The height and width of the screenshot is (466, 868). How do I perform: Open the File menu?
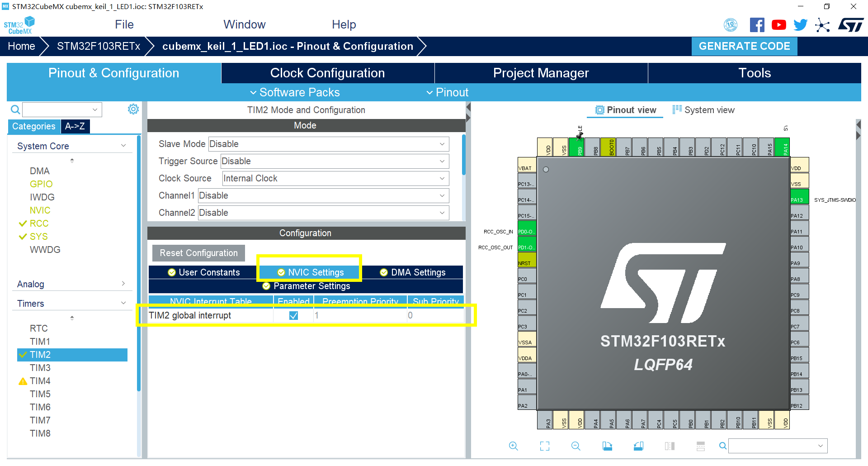[124, 24]
